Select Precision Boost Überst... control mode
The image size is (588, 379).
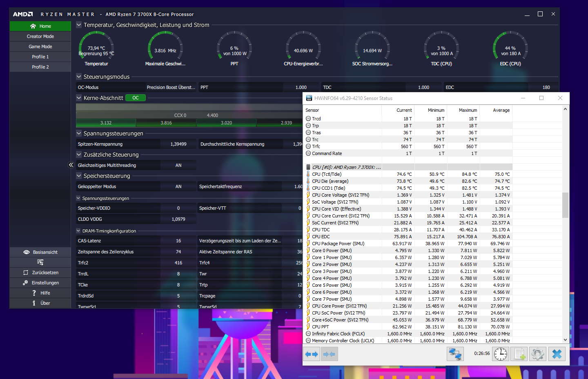tap(171, 87)
